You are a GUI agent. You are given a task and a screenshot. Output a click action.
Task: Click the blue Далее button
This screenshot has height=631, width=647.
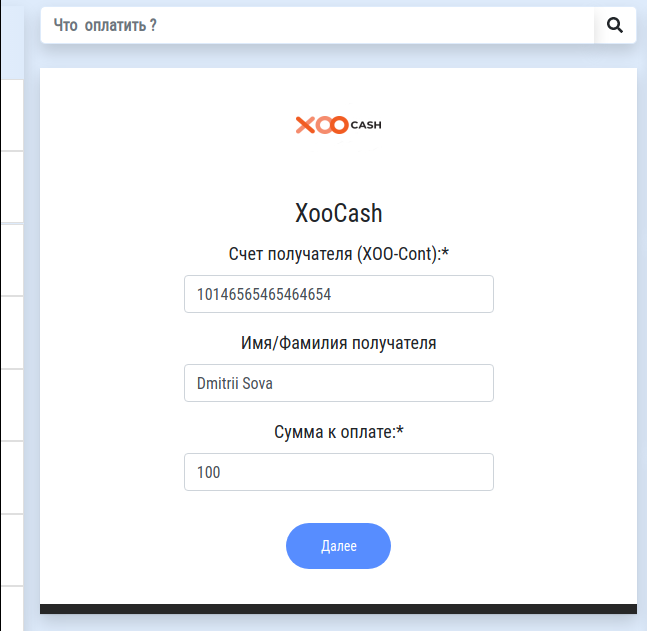tap(338, 546)
